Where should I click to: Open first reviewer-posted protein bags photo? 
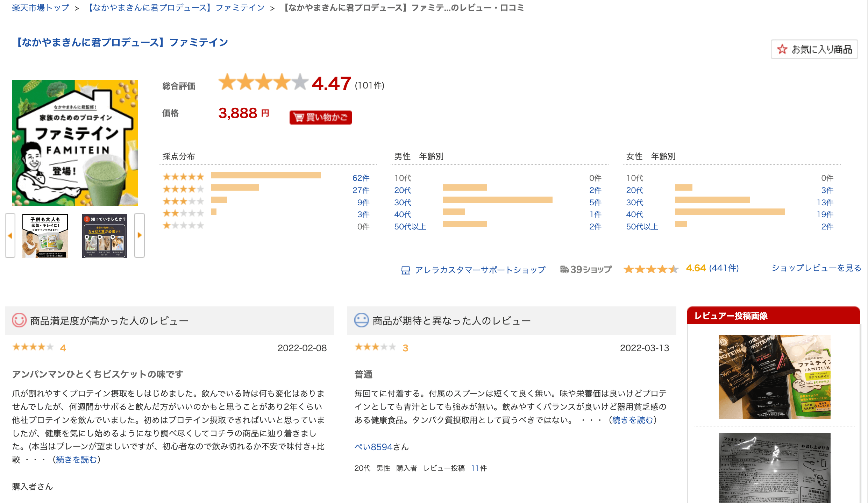pyautogui.click(x=774, y=377)
